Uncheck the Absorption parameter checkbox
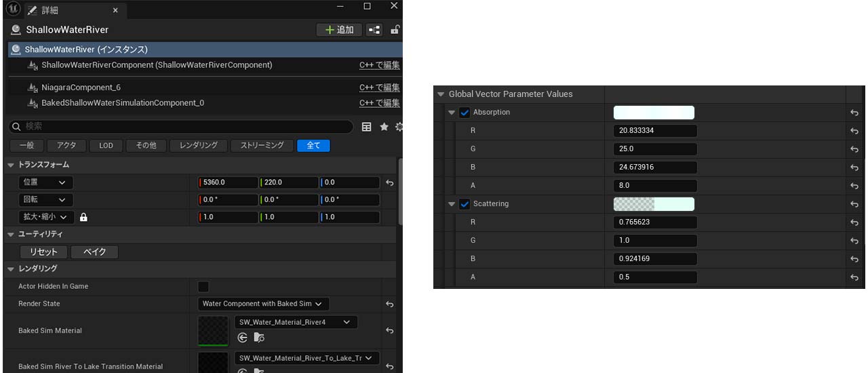 click(x=465, y=113)
